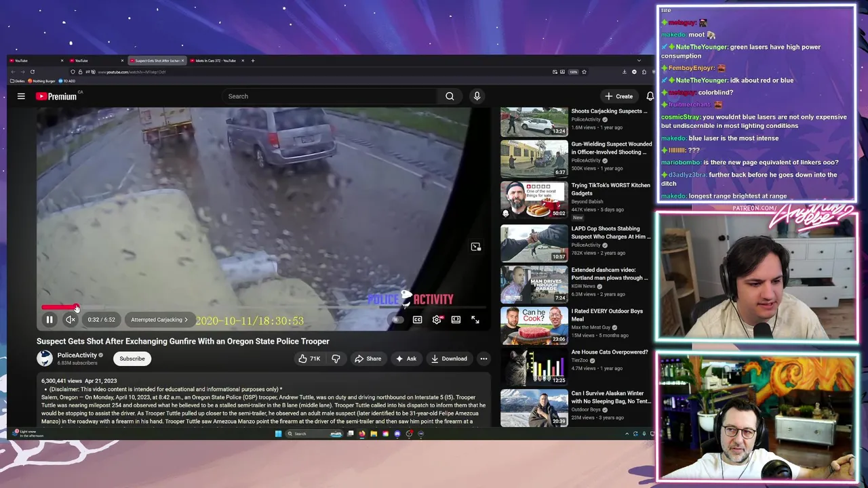
Task: Open the PoliceActivity channel name link
Action: [77, 355]
